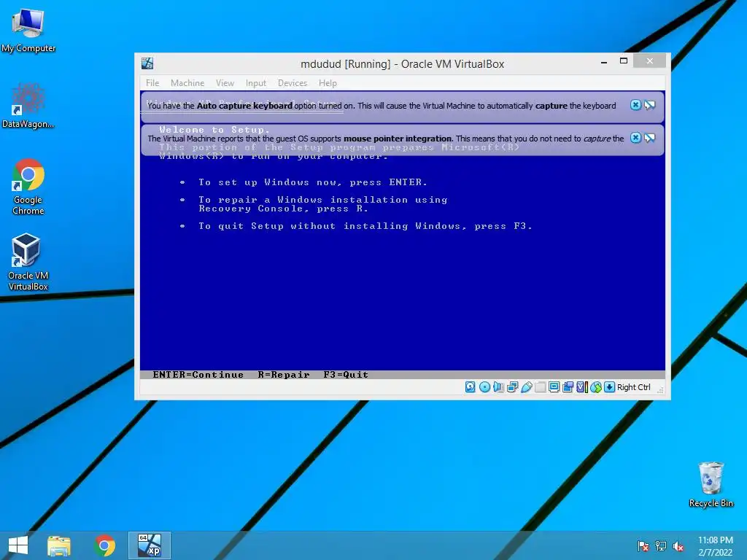This screenshot has width=747, height=560.
Task: Click the DataWagon desktop shortcut
Action: coord(28,106)
